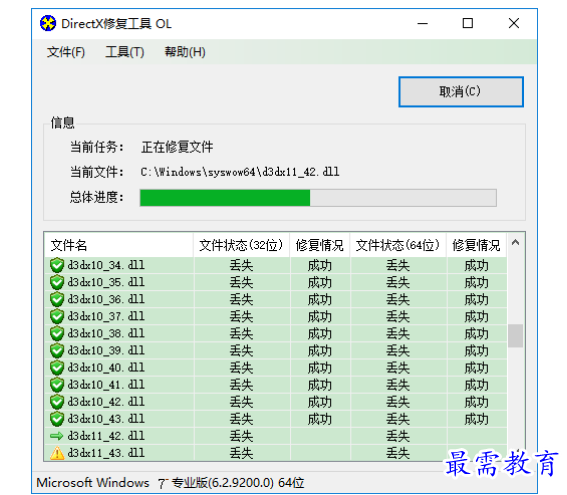
Task: Click the 32-bit 丢失 status of d3dx11_42.dll
Action: click(x=241, y=436)
